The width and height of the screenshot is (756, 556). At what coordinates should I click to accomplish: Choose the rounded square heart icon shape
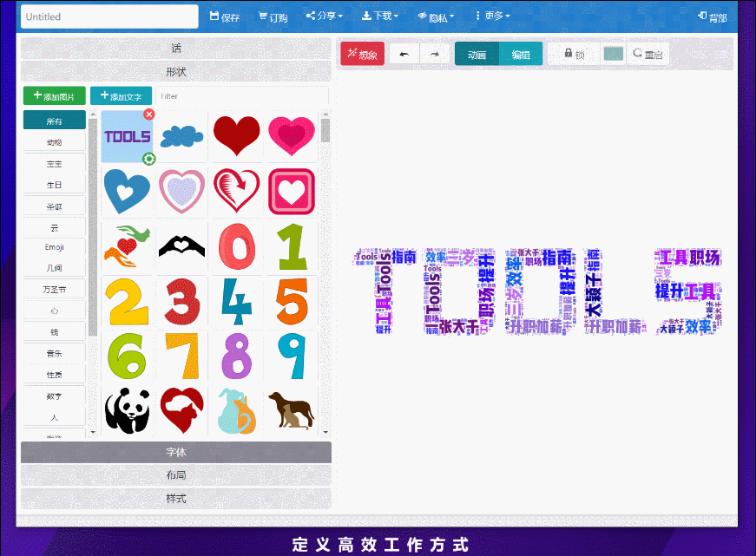tap(292, 192)
